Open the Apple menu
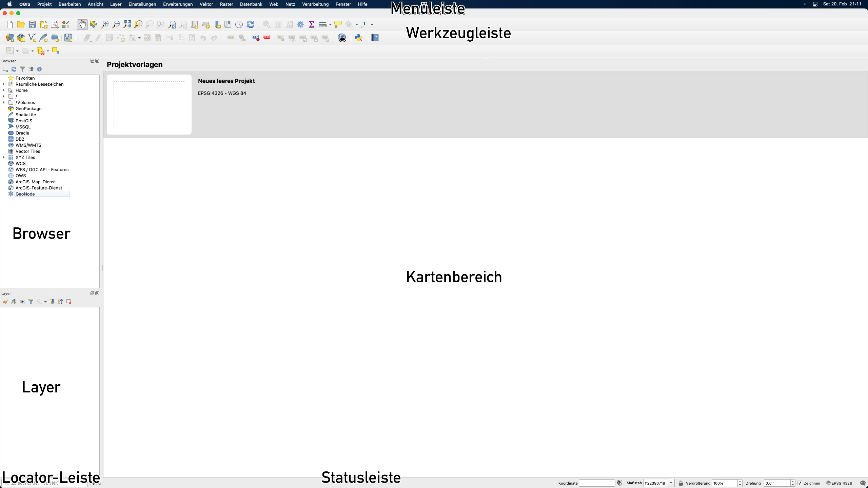The height and width of the screenshot is (488, 868). 9,4
